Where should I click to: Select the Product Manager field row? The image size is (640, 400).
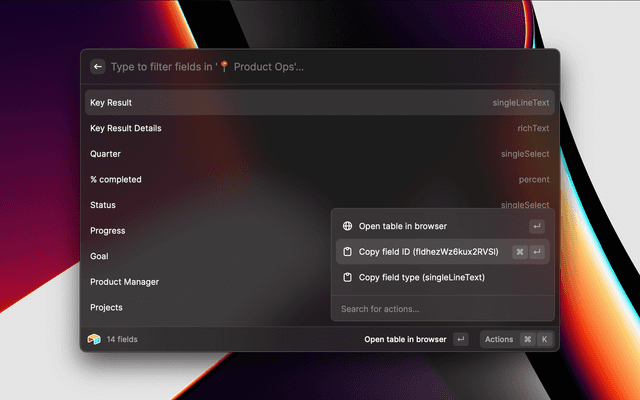200,282
